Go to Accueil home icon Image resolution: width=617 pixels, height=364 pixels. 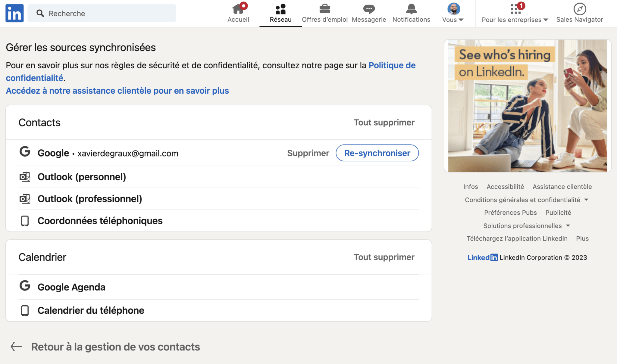pos(238,9)
